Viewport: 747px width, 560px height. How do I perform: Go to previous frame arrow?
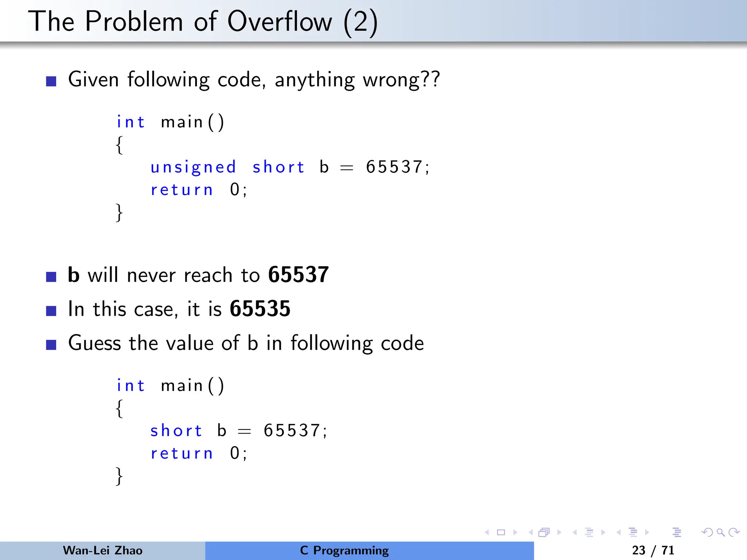pyautogui.click(x=531, y=533)
